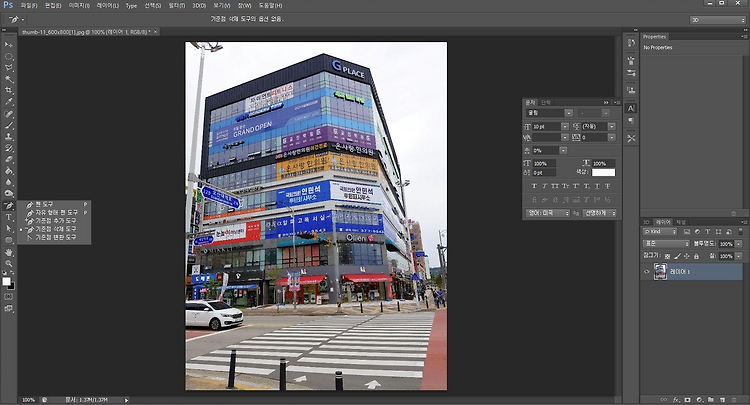
Task: Select the Zoom tool magnifier
Action: coord(9,264)
